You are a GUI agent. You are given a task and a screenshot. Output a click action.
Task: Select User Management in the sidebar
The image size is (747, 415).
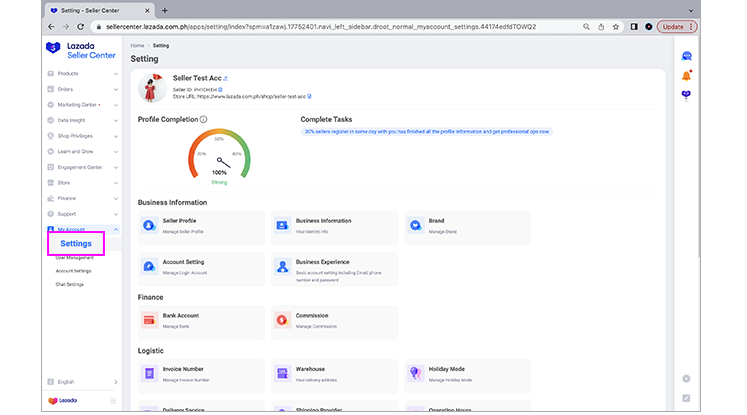click(74, 258)
